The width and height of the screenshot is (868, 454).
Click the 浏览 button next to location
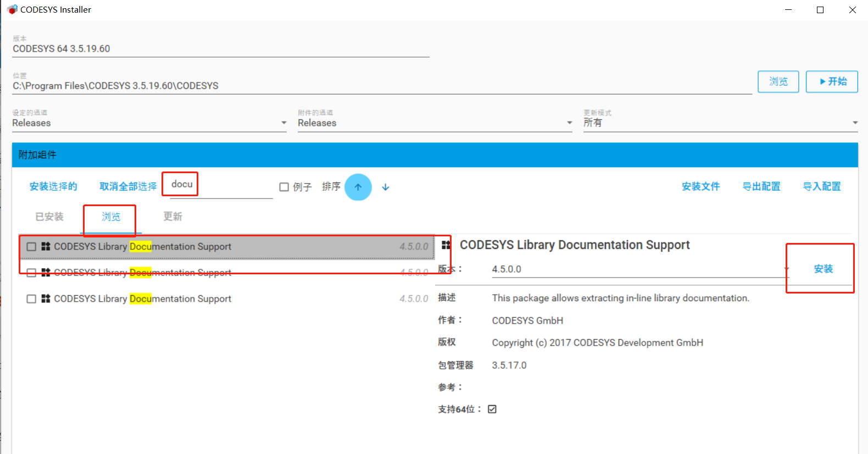778,81
